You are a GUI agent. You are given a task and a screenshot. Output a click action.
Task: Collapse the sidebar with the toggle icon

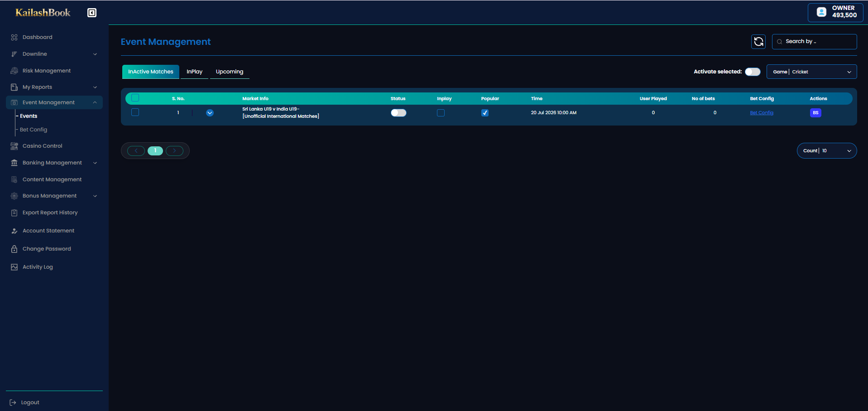click(92, 13)
